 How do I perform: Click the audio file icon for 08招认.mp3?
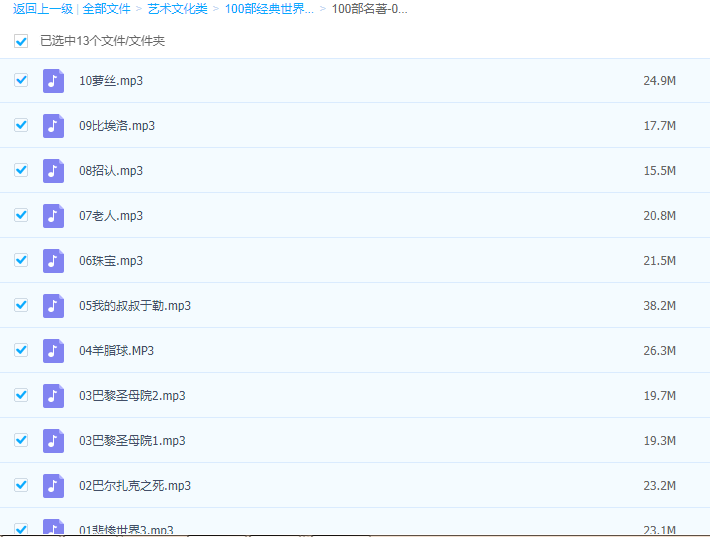click(54, 171)
